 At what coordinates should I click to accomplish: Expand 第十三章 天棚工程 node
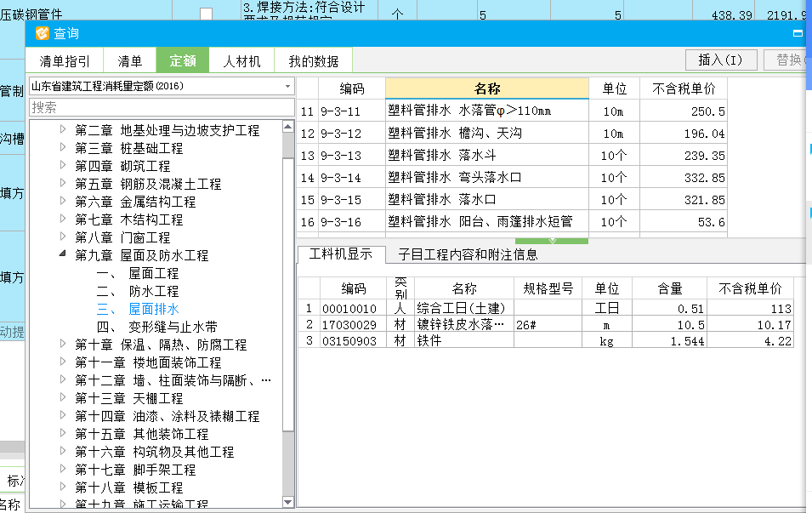pos(63,397)
